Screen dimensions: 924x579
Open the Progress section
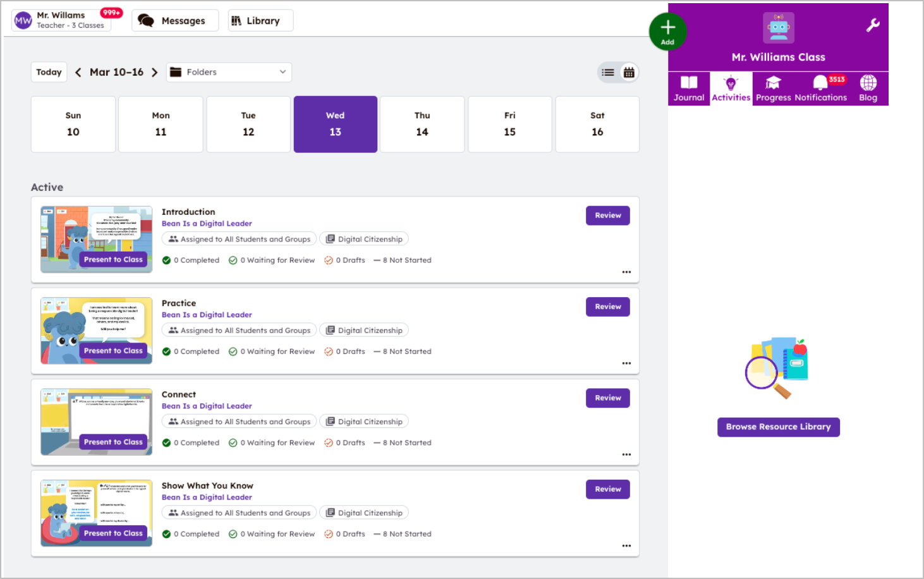point(773,88)
